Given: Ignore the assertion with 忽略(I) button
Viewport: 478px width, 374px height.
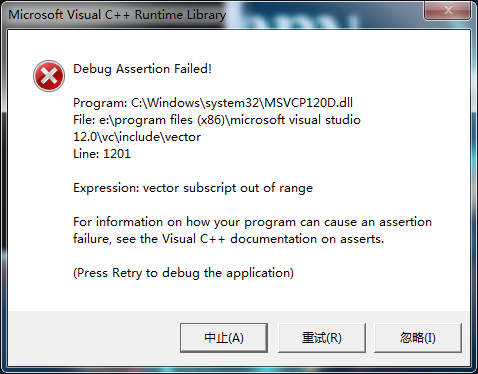Looking at the screenshot, I should (x=418, y=338).
